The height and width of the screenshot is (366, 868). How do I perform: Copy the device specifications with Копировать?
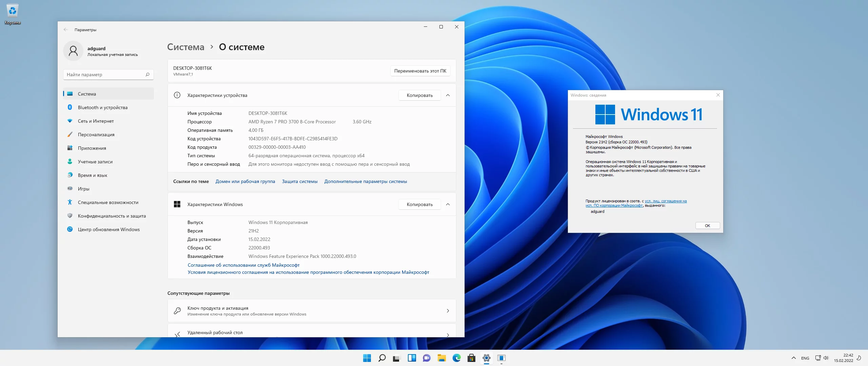pyautogui.click(x=419, y=95)
